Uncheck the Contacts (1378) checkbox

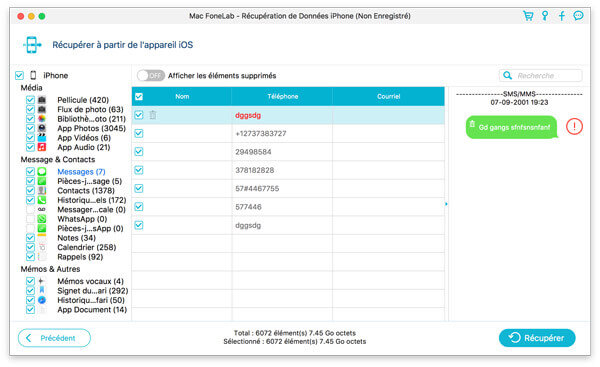tap(30, 191)
